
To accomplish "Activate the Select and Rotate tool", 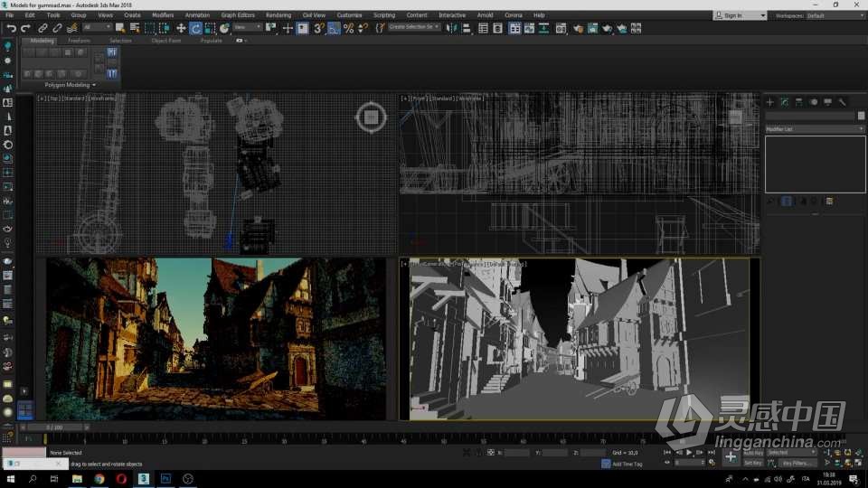I will (195, 28).
